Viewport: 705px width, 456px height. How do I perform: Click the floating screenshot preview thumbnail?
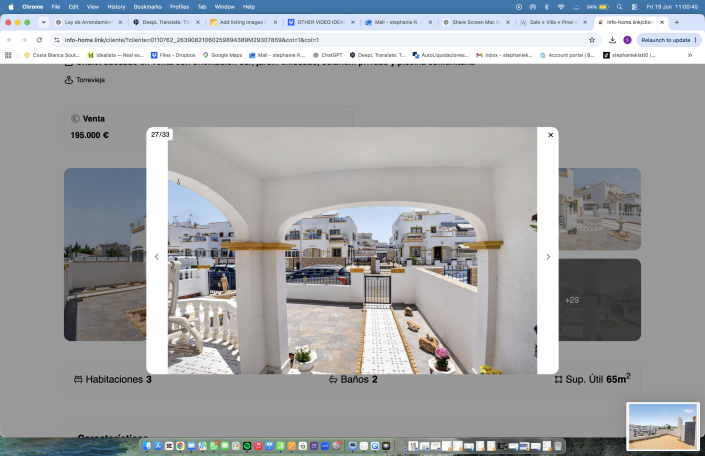(663, 426)
